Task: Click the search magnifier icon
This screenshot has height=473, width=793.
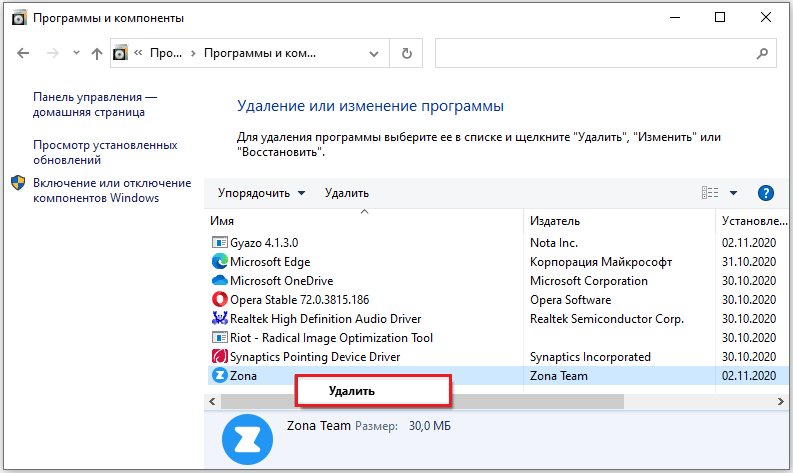Action: pos(762,53)
